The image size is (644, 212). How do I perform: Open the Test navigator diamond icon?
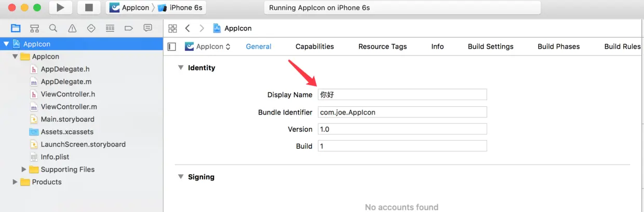91,28
